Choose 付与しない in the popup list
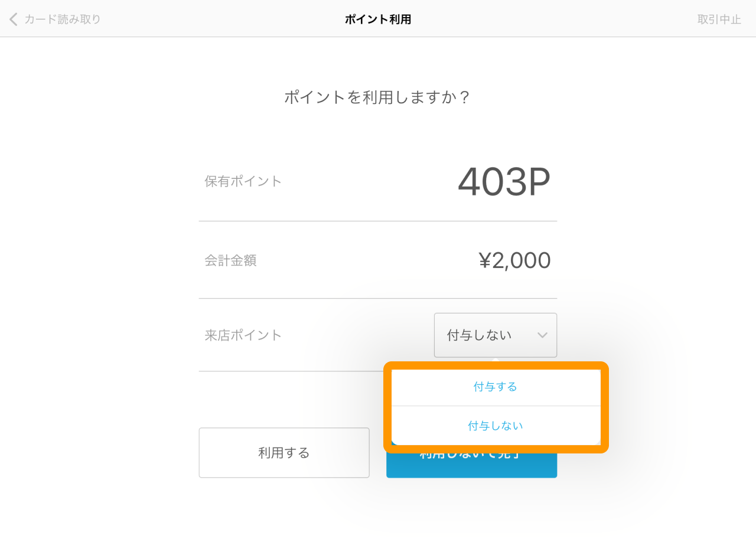756x555 pixels. click(496, 426)
